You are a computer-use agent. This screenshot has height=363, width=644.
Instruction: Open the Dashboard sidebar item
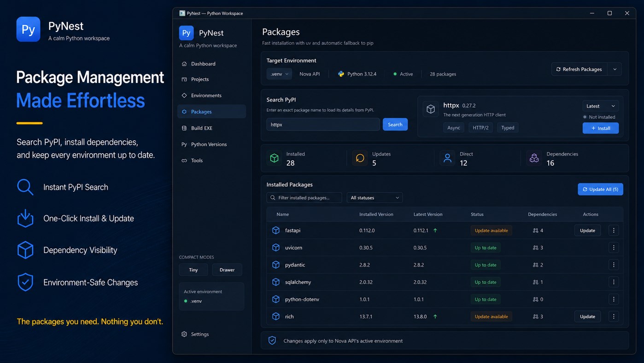coord(211,64)
